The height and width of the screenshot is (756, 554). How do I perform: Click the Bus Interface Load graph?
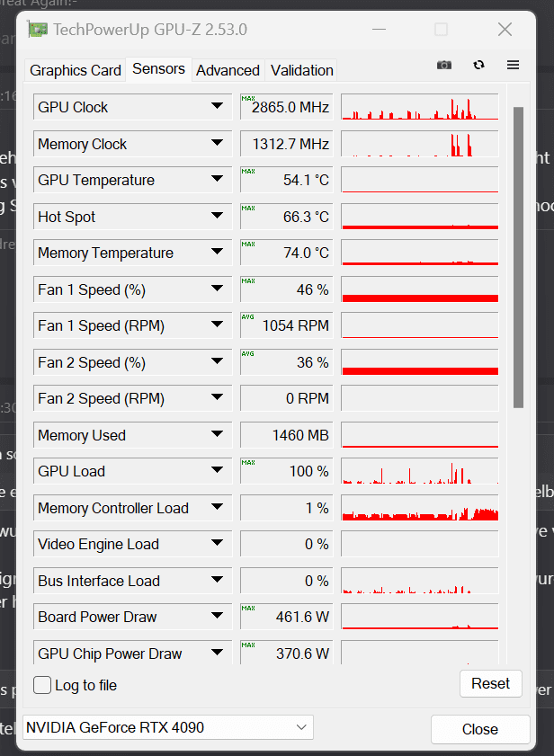tap(420, 580)
